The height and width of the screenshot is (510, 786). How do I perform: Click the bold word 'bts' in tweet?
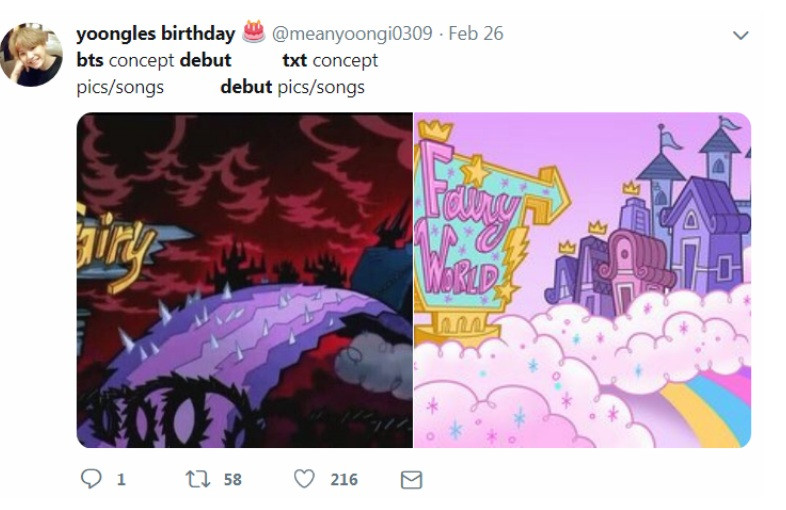90,60
